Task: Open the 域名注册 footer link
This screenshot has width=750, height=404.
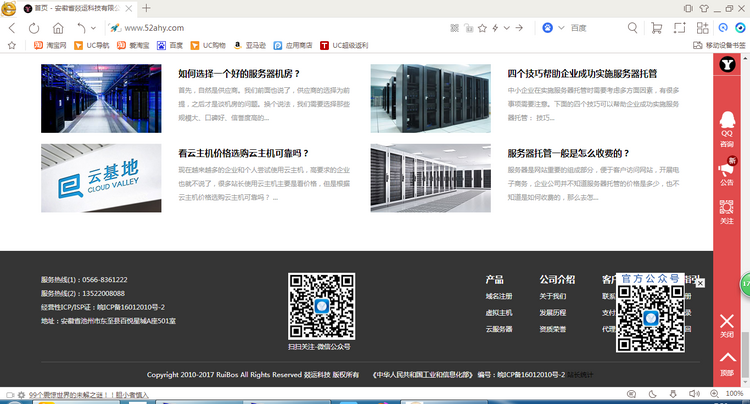Action: (x=499, y=296)
